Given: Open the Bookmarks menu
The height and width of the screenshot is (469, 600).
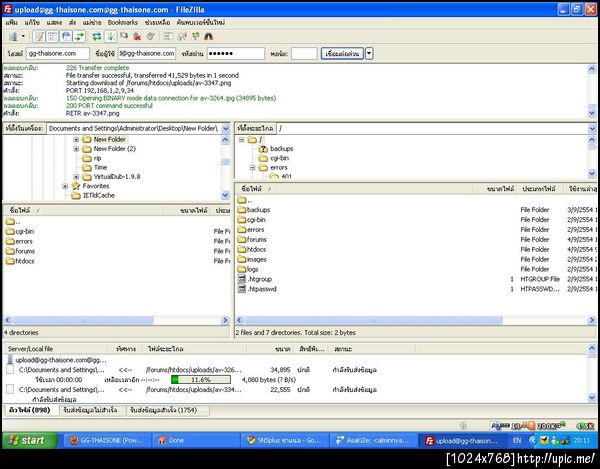Looking at the screenshot, I should [x=122, y=21].
